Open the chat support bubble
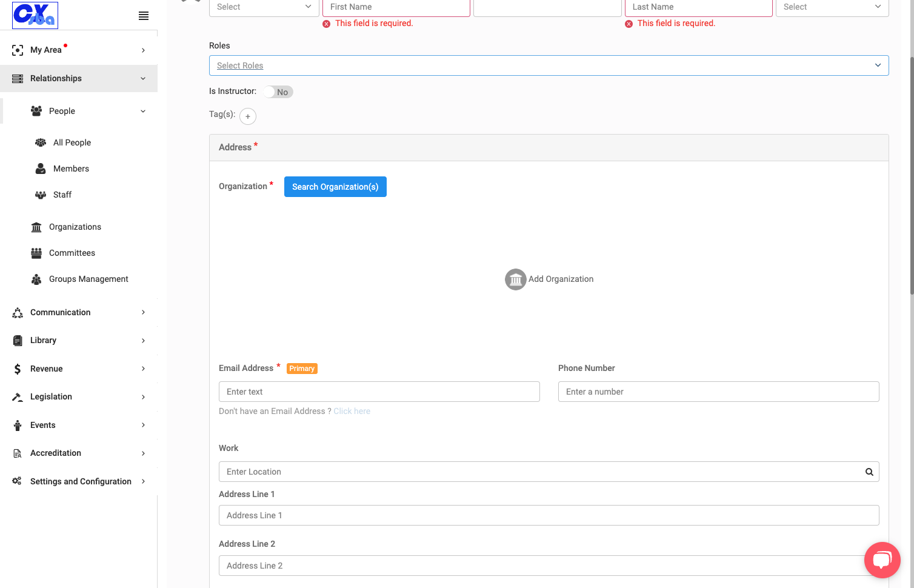The width and height of the screenshot is (914, 588). coord(882,560)
